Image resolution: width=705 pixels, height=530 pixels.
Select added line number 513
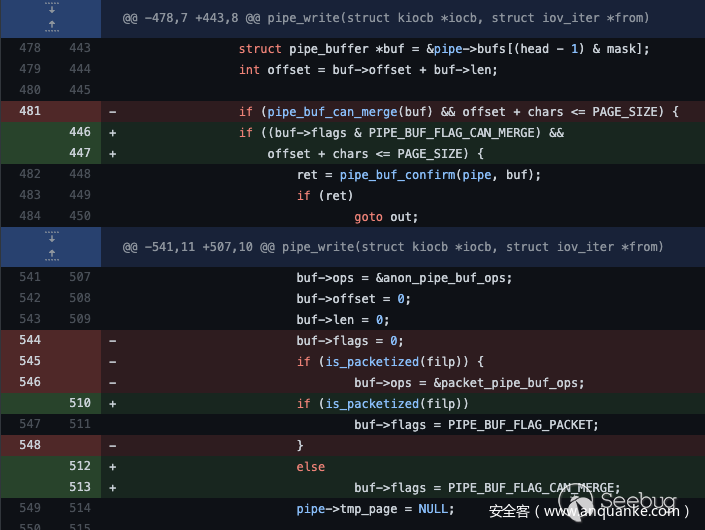[x=80, y=487]
